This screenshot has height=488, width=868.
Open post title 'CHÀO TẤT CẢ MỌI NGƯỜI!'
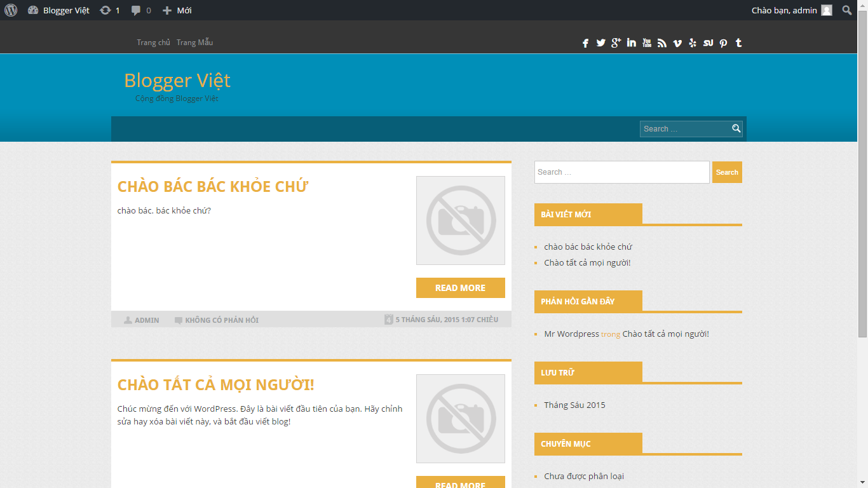[x=216, y=385]
